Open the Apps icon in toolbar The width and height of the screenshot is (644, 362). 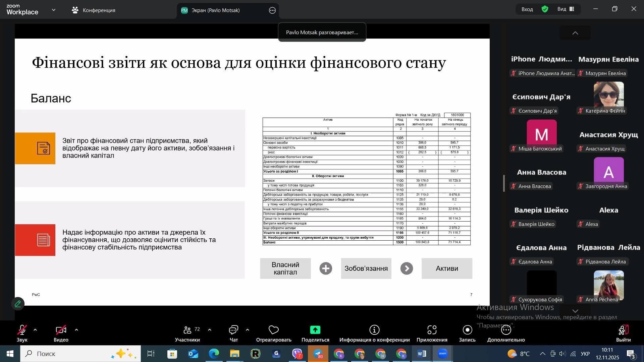coord(432,330)
